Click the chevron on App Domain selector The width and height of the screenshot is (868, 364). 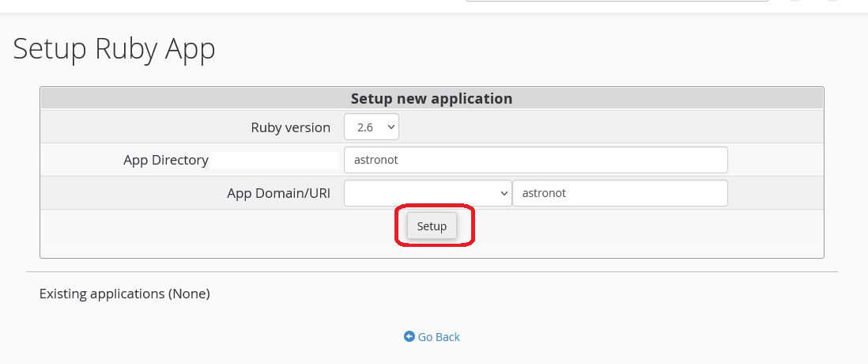pyautogui.click(x=504, y=193)
